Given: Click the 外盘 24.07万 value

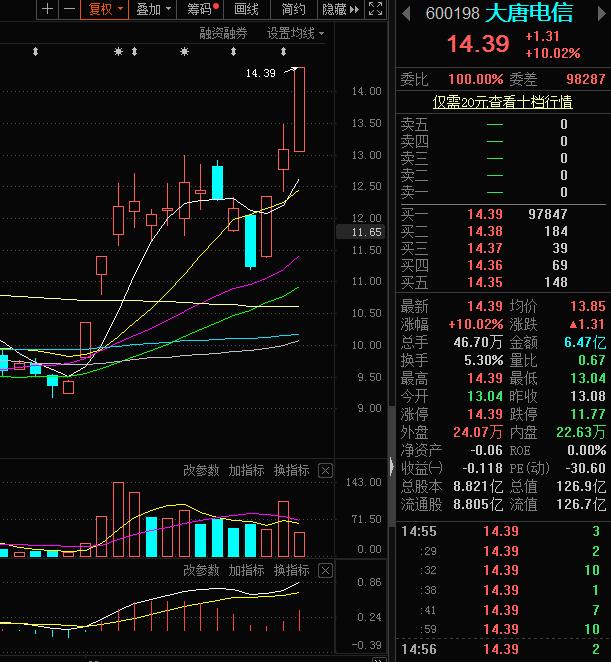Looking at the screenshot, I should point(478,432).
